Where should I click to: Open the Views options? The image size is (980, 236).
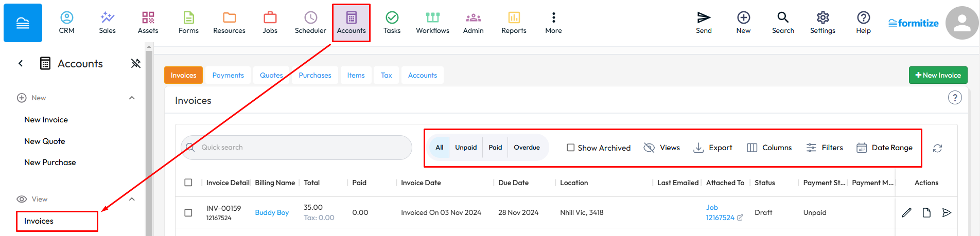coord(662,148)
